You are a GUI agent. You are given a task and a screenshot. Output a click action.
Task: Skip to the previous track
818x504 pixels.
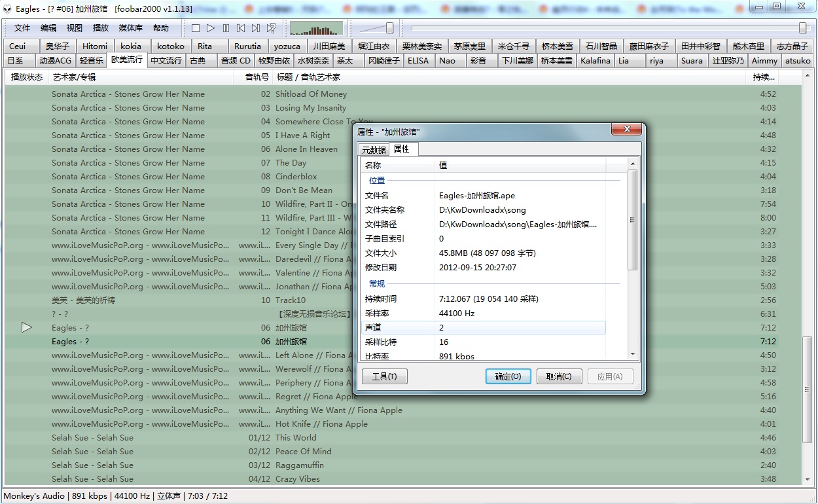[x=241, y=28]
